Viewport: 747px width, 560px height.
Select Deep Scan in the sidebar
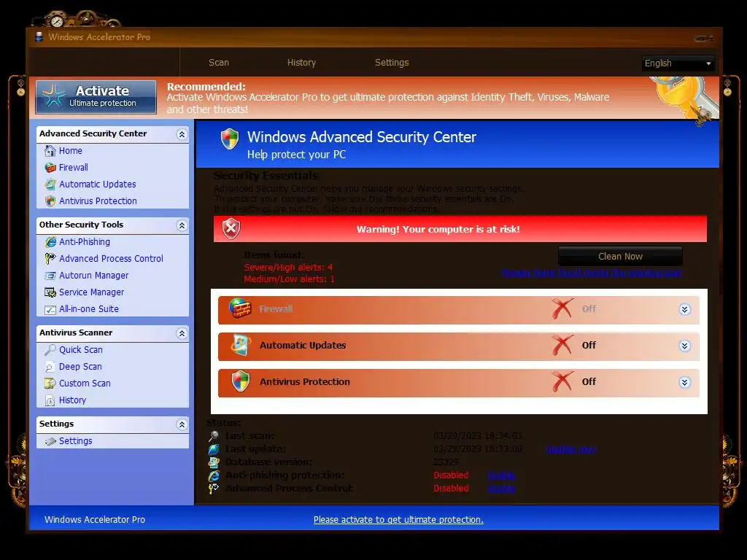click(80, 367)
